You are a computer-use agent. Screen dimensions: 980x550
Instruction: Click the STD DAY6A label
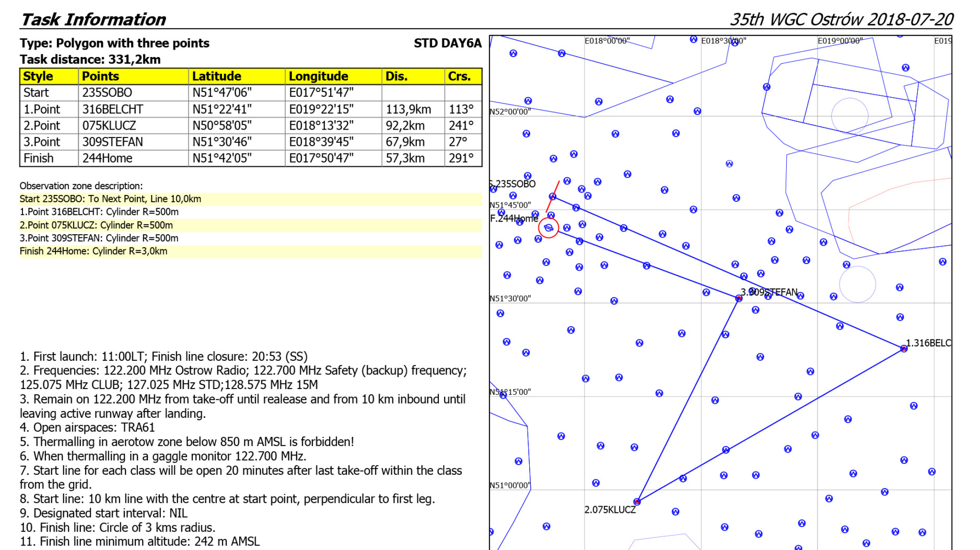pos(447,43)
